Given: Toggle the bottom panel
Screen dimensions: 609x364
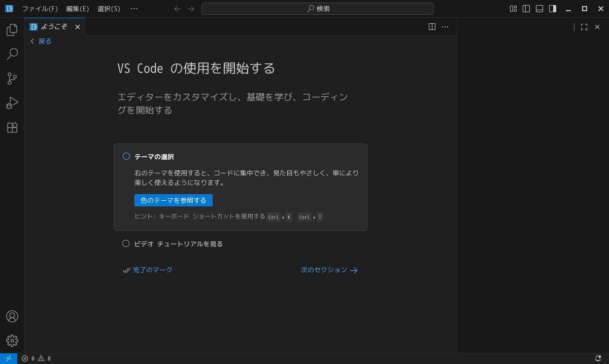Looking at the screenshot, I should 539,9.
